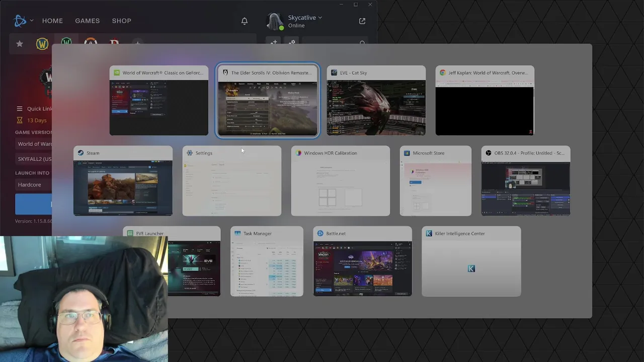
Task: Switch to the Windows HDR Calibration window
Action: [x=341, y=181]
